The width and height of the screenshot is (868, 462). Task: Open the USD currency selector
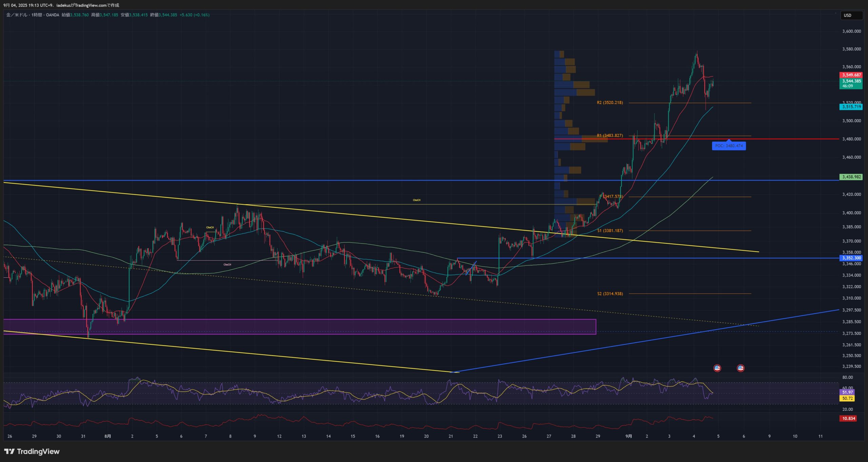coord(851,15)
